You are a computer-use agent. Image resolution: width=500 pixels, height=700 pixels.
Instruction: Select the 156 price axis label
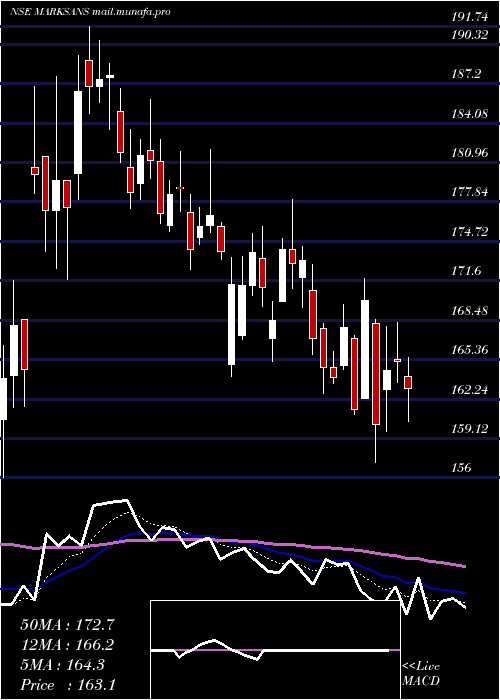461,468
